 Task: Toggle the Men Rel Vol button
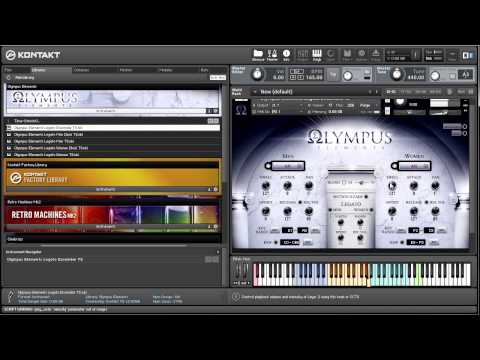(300, 202)
